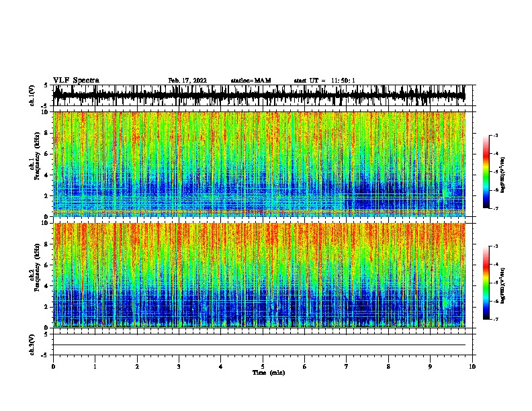The height and width of the screenshot is (411, 532).
Task: Click time axis tick label '2'
Action: coord(137,367)
